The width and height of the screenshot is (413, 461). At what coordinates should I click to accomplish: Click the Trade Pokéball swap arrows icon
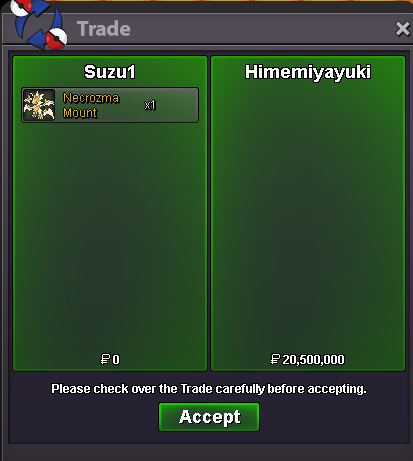pos(39,24)
